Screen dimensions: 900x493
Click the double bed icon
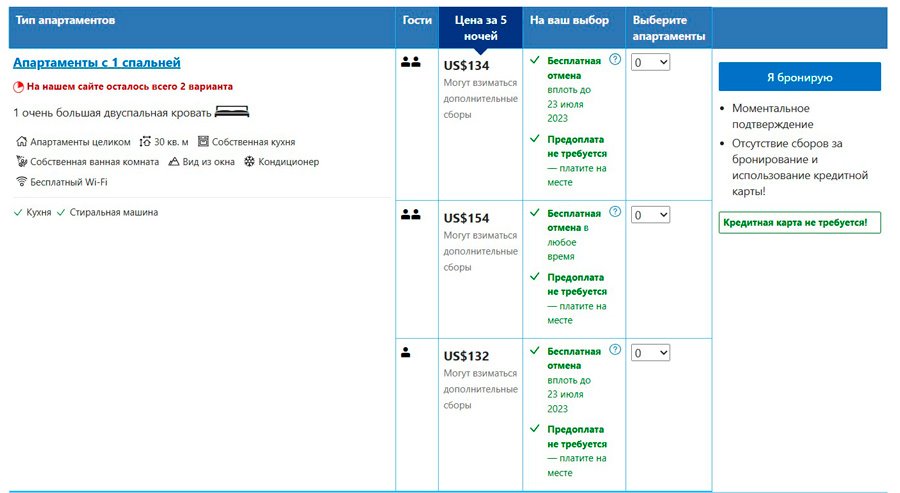[x=231, y=112]
